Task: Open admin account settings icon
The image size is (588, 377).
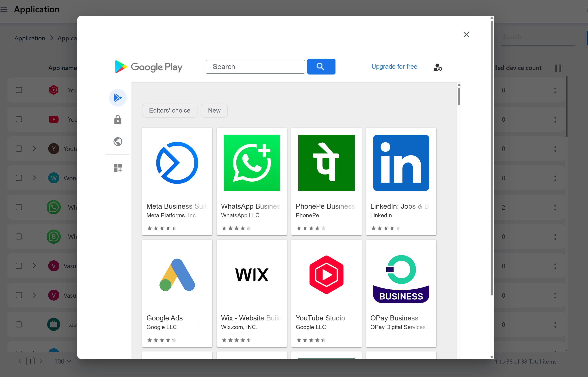Action: tap(438, 67)
